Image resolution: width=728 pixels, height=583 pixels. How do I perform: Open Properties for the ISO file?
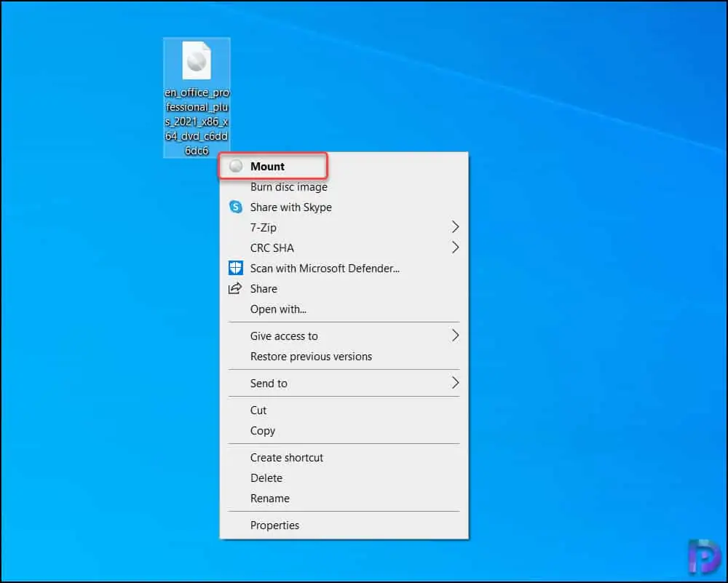click(344, 526)
